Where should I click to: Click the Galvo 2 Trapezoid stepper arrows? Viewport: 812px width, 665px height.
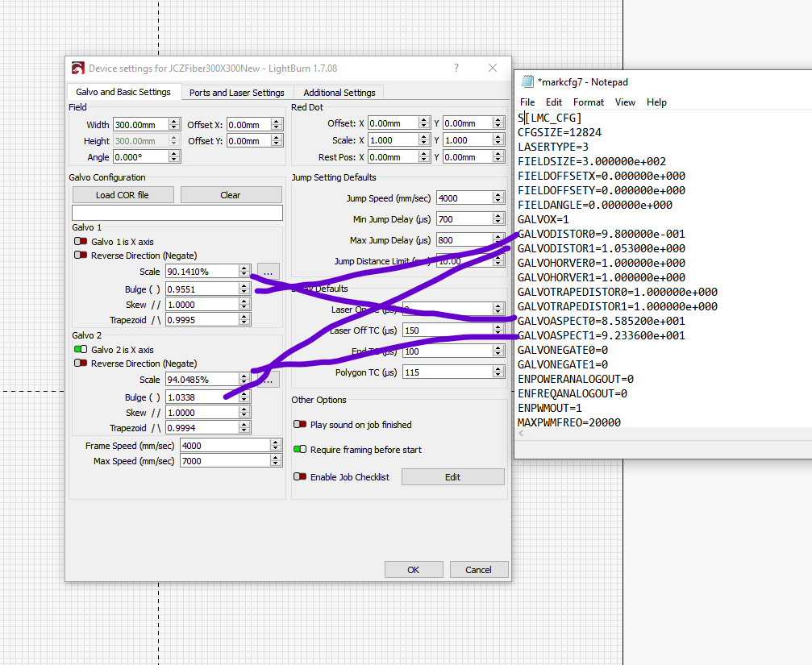pyautogui.click(x=244, y=428)
